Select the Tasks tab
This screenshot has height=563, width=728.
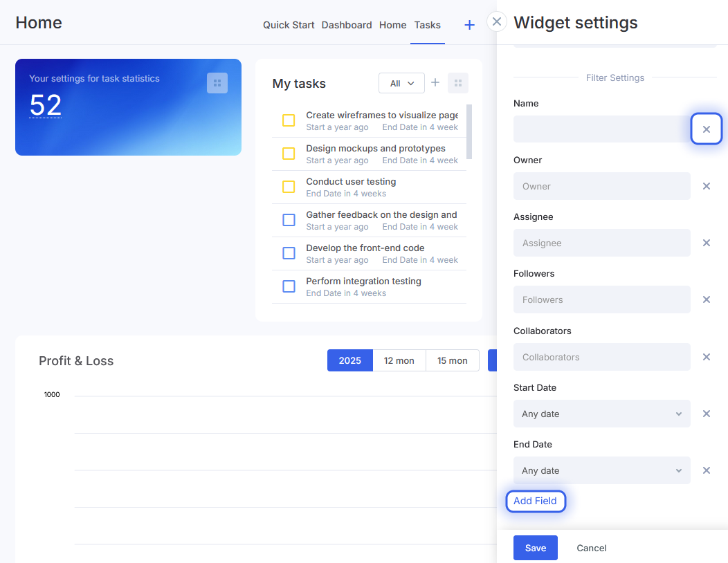click(x=427, y=25)
